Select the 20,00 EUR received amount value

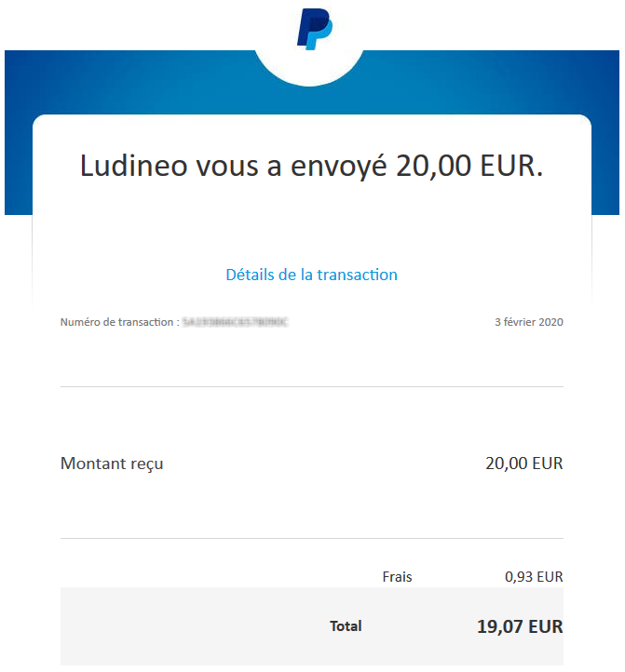click(x=523, y=463)
